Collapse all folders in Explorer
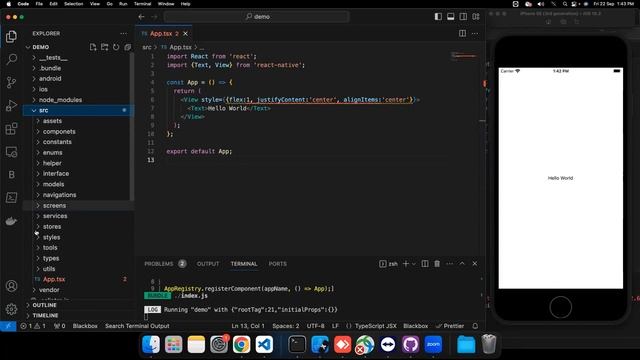 click(x=127, y=47)
